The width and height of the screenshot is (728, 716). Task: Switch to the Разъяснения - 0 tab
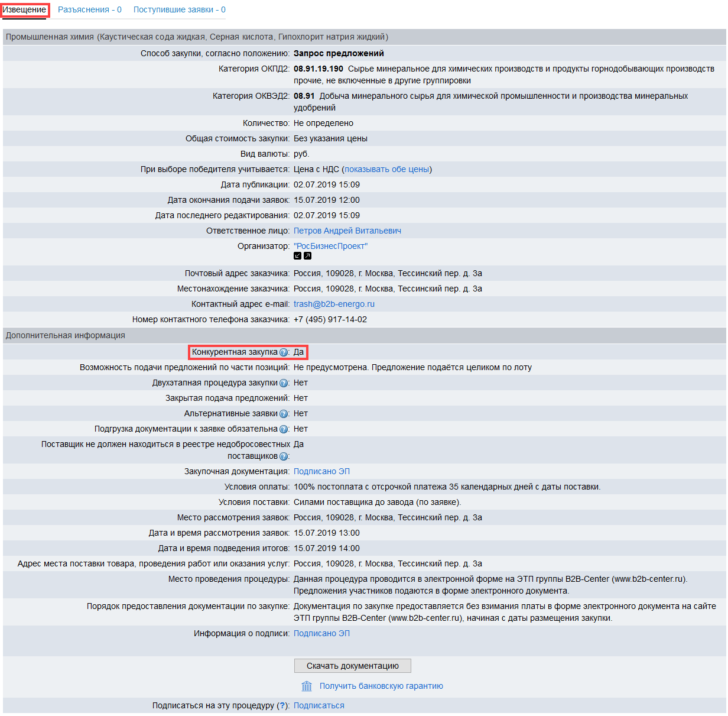click(x=90, y=9)
